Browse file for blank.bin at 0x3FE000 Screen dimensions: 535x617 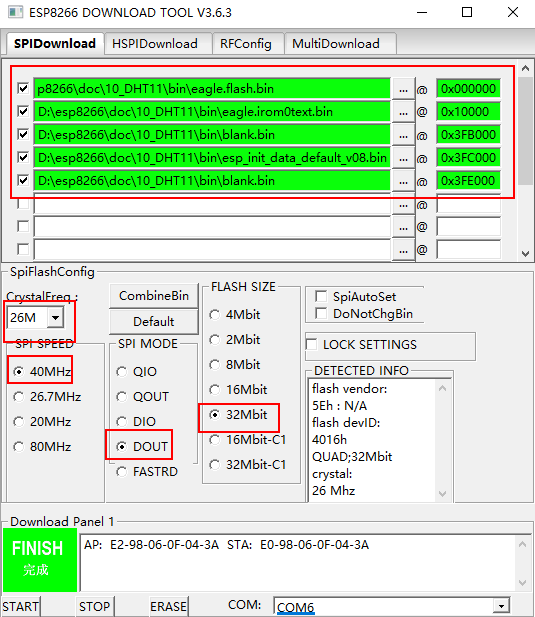click(x=403, y=181)
